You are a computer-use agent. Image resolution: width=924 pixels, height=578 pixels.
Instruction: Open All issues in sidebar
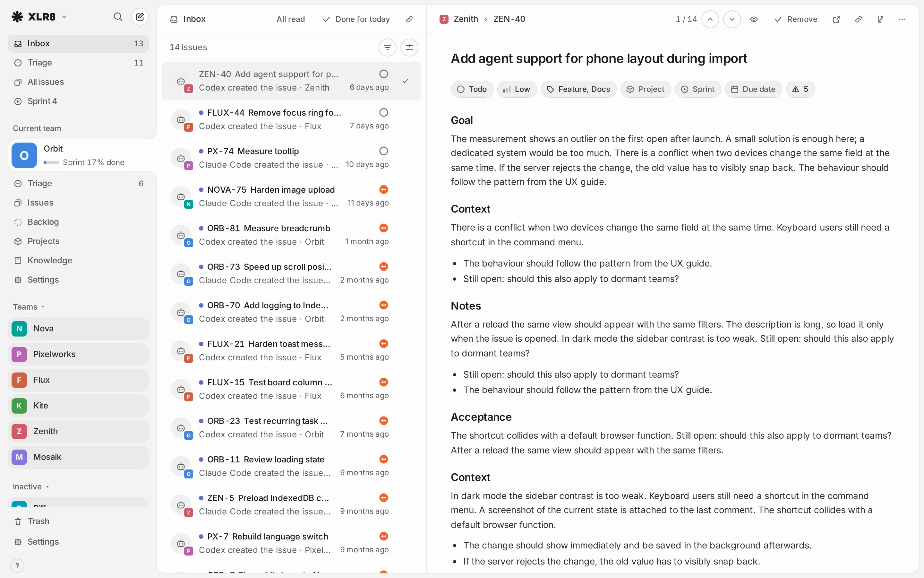click(78, 82)
